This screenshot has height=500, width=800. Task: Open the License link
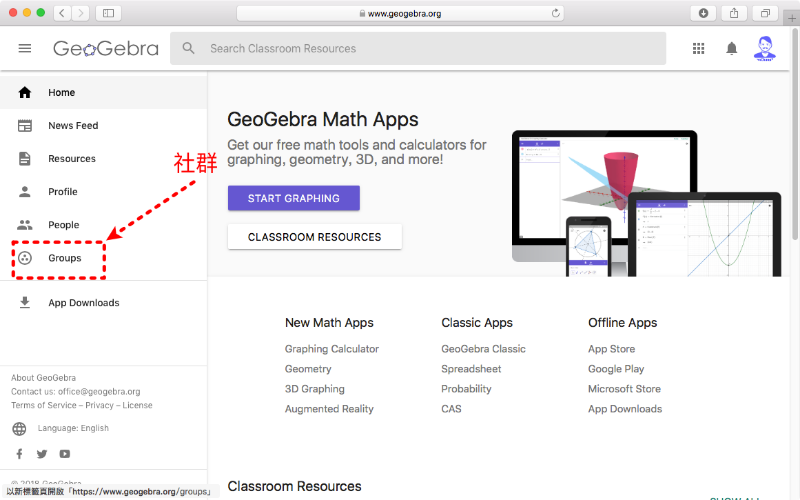pos(137,405)
